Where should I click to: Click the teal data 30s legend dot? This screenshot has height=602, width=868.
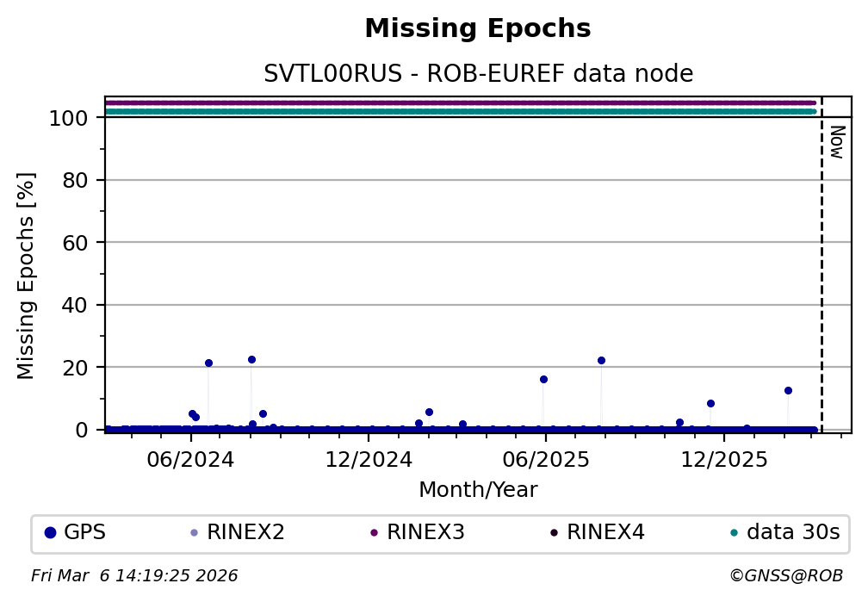coord(734,533)
